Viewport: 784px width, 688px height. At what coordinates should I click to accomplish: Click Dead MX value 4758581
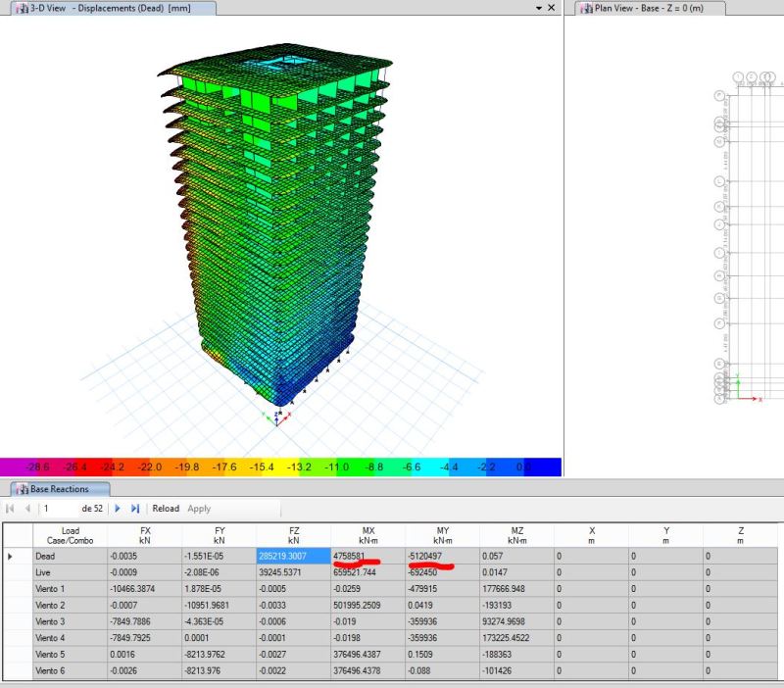tap(368, 556)
